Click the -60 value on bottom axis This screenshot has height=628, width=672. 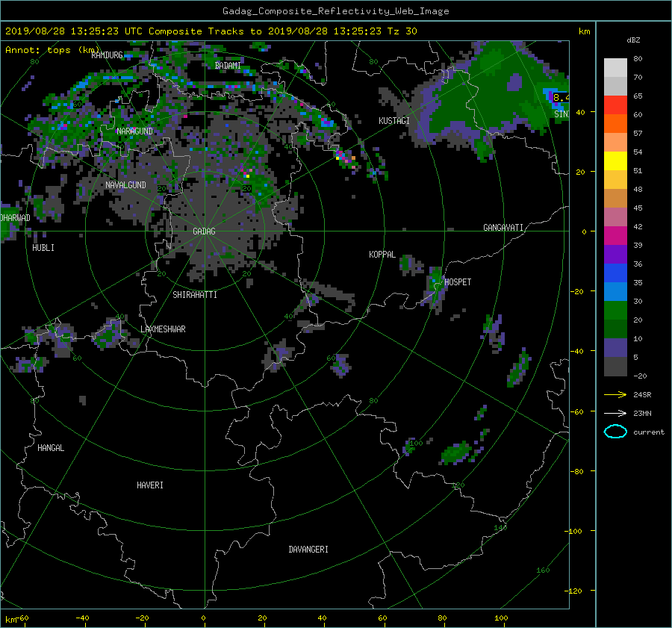[22, 618]
